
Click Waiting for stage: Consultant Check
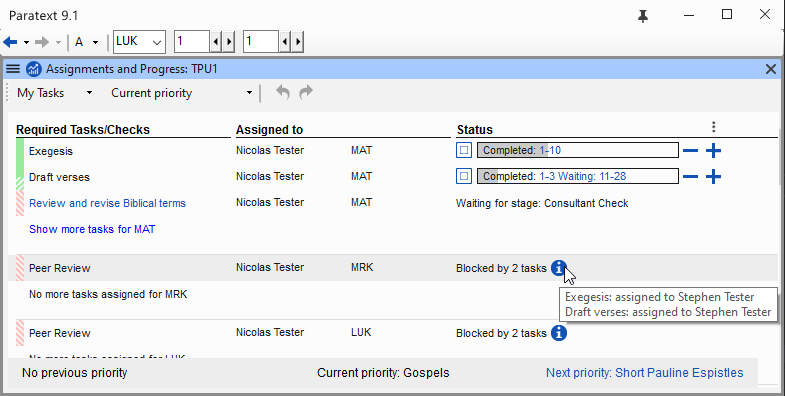point(542,203)
